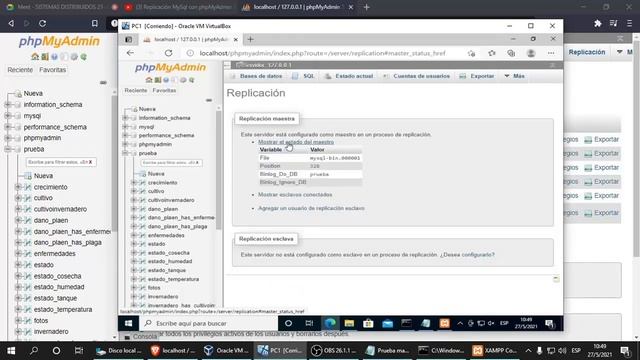This screenshot has width=640, height=360.
Task: Click the VM Windows search box
Action: point(209,323)
